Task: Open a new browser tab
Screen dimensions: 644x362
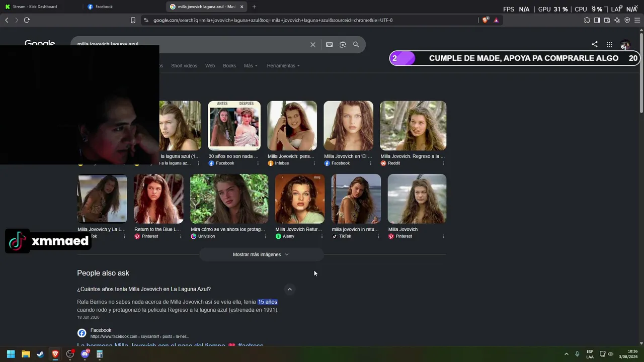Action: (254, 7)
